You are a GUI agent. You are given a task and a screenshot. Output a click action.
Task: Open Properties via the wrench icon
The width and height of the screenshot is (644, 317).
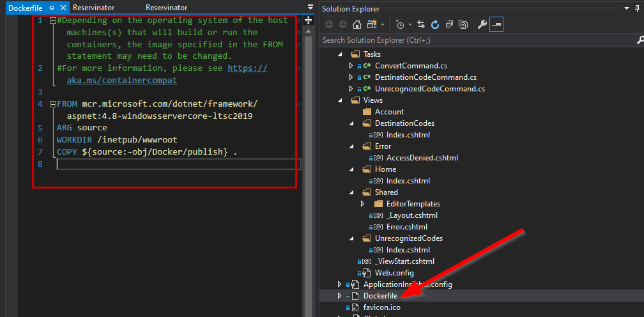click(482, 25)
